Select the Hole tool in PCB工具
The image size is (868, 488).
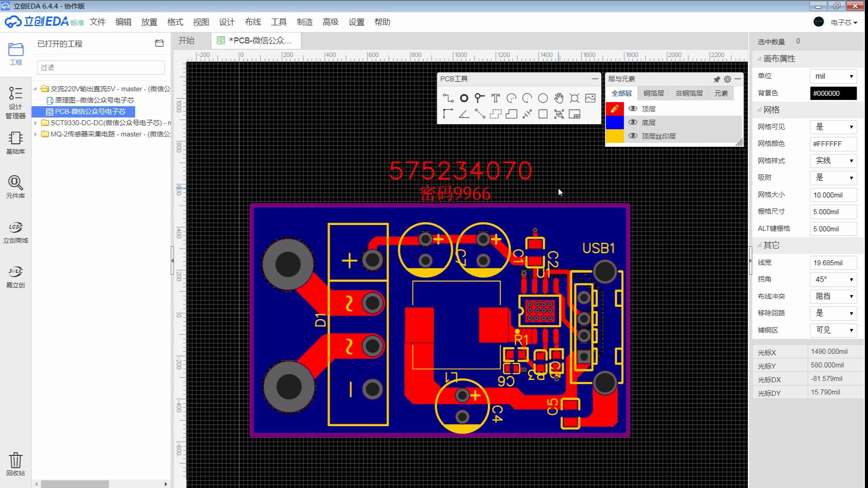point(575,98)
